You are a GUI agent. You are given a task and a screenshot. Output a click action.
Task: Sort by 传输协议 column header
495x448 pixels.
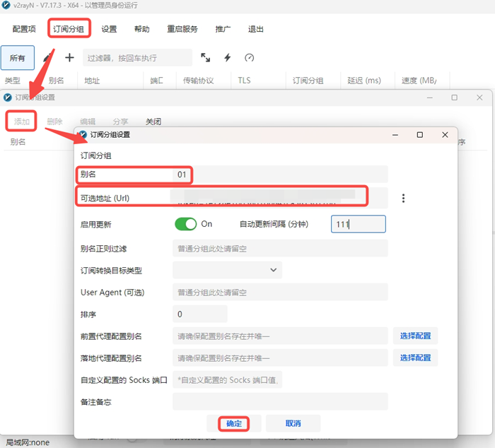coord(198,81)
